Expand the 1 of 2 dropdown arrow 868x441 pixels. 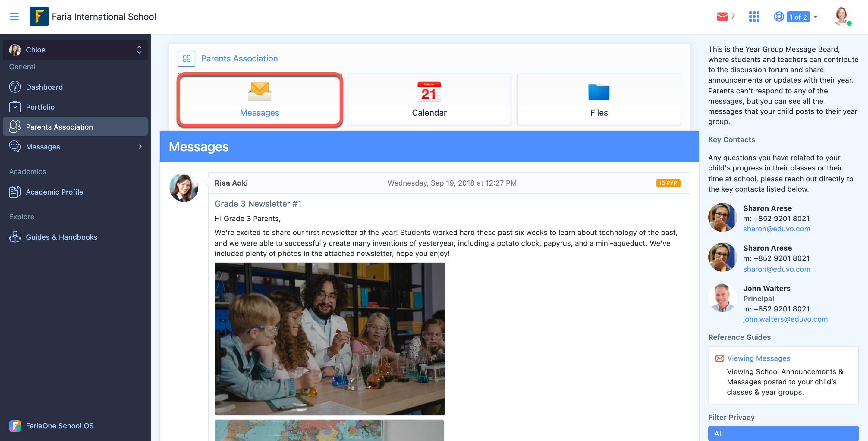(x=816, y=17)
